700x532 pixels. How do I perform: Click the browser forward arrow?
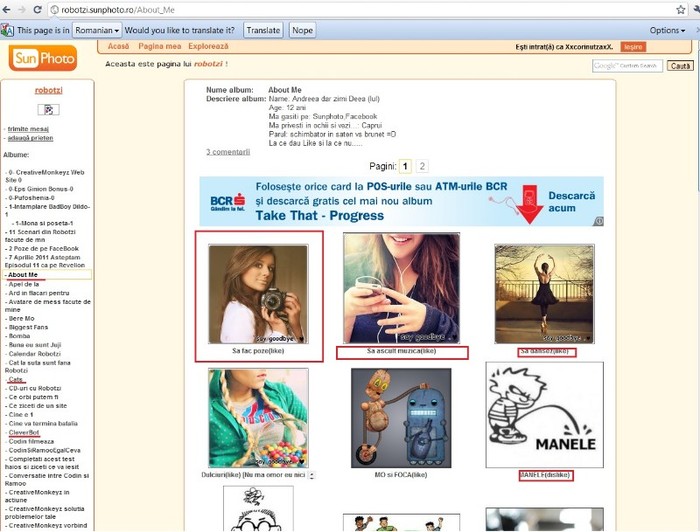(22, 9)
